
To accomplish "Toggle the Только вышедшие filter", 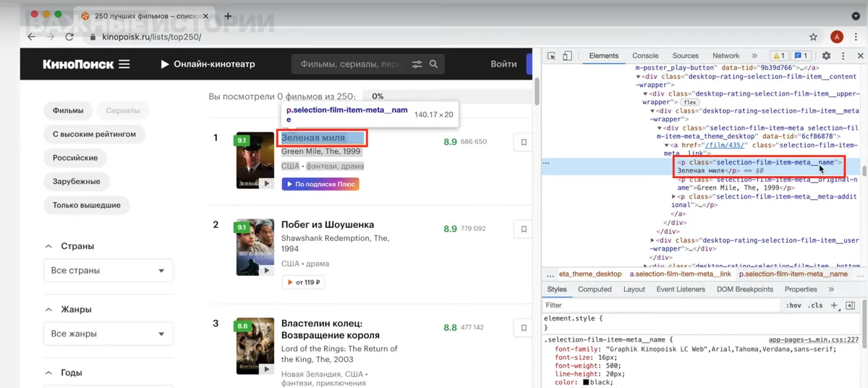I will (x=87, y=205).
